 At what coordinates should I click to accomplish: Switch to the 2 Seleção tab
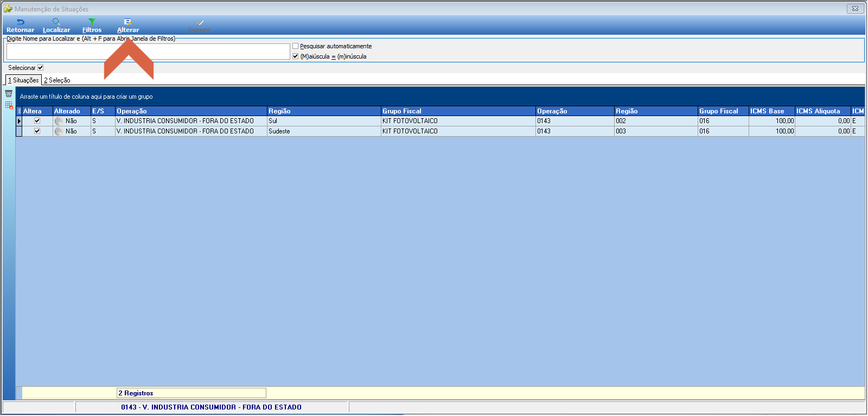pyautogui.click(x=57, y=80)
